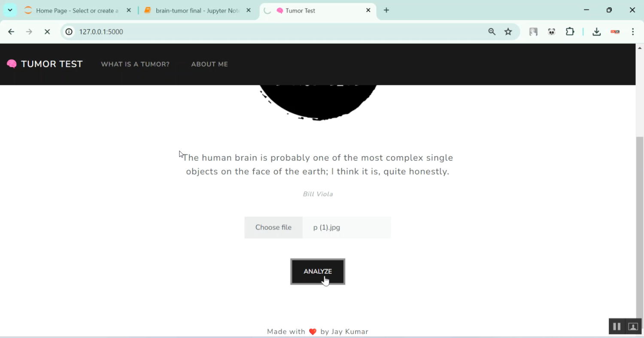Switch to brain-tumor final Jupyter Notebook tab

(x=197, y=11)
